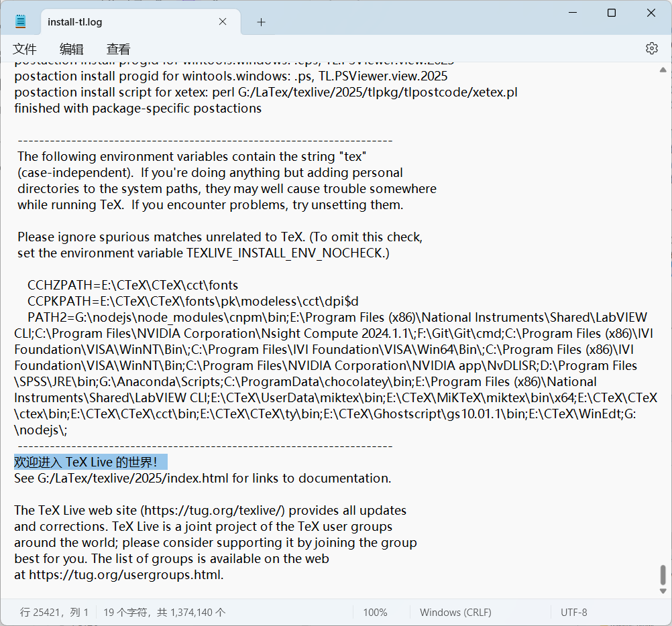Click the scrollbar down arrow
This screenshot has height=626, width=672.
coord(663,591)
